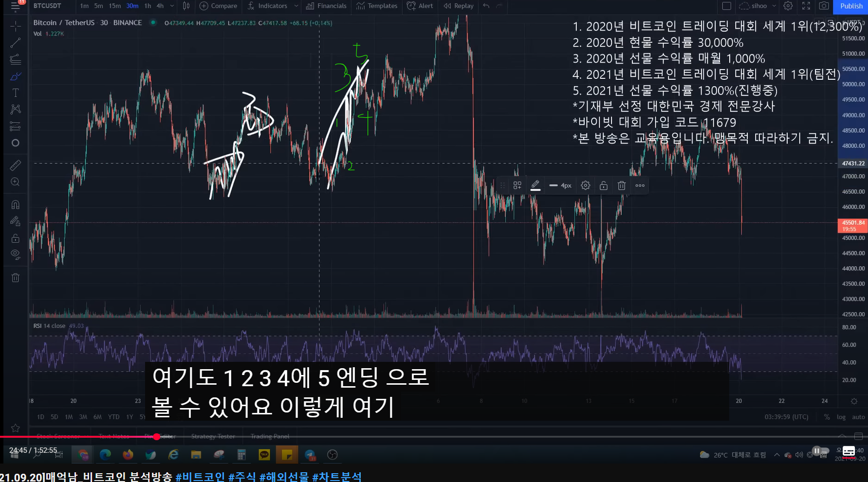The height and width of the screenshot is (482, 868).
Task: Toggle the magnet mode
Action: [16, 204]
